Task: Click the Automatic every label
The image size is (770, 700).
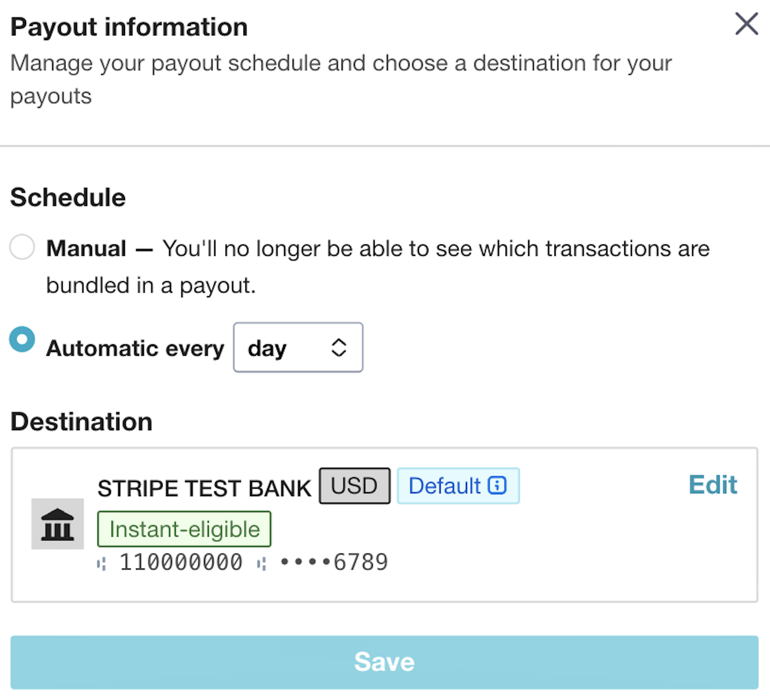Action: (x=135, y=349)
